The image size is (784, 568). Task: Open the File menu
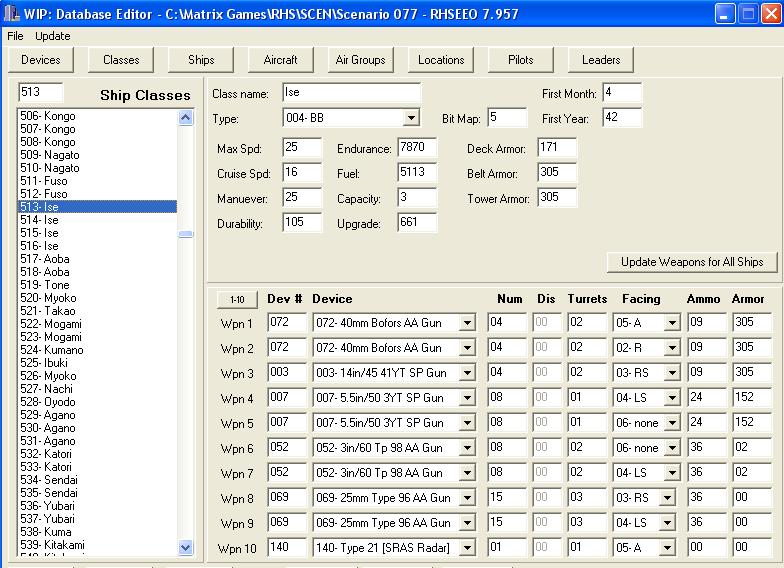(x=15, y=36)
